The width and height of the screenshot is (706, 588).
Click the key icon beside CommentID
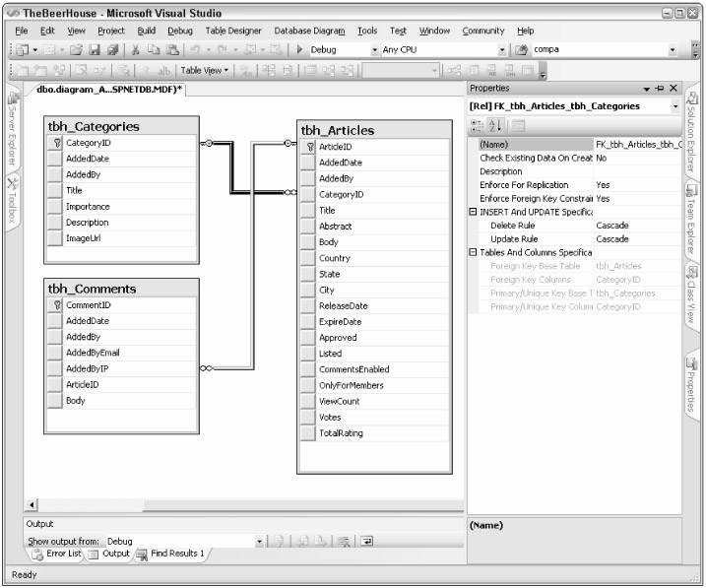(56, 306)
